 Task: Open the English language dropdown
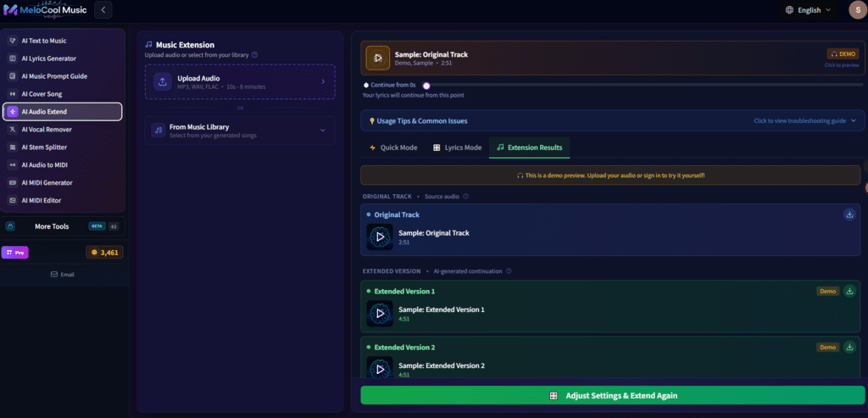click(808, 10)
